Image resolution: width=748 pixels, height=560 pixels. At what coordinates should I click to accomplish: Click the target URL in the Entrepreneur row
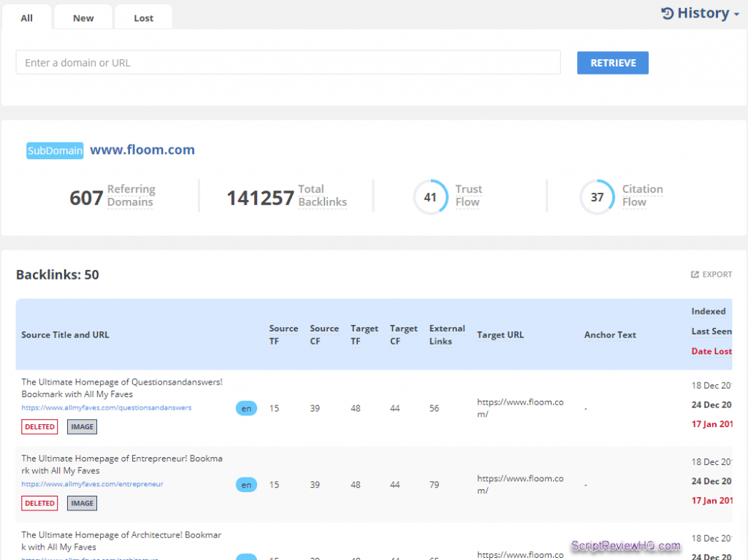[x=520, y=485]
